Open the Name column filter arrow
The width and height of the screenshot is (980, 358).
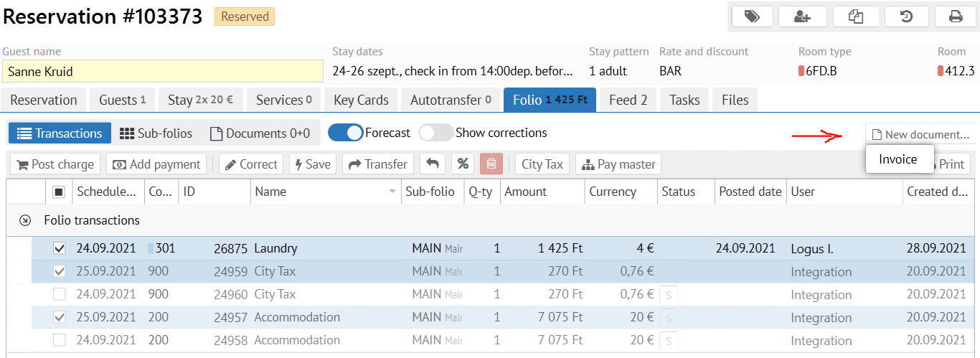coord(392,192)
